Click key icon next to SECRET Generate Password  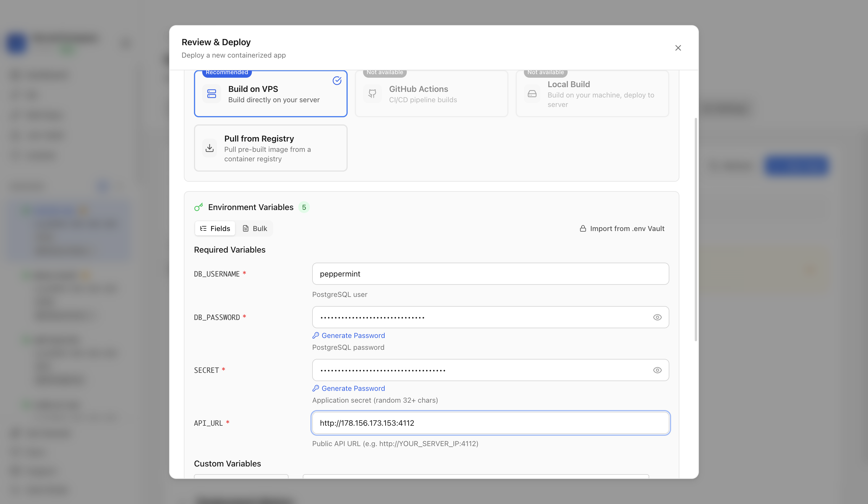click(315, 388)
